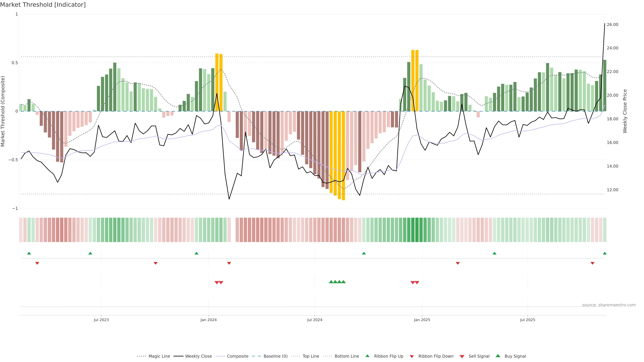Toggle the Composite legend entry
The height and width of the screenshot is (362, 644).
pyautogui.click(x=237, y=356)
